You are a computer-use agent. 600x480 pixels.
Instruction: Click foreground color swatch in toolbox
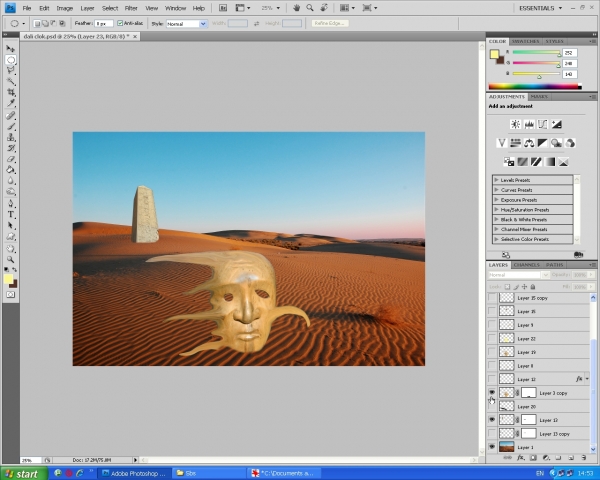click(x=8, y=279)
